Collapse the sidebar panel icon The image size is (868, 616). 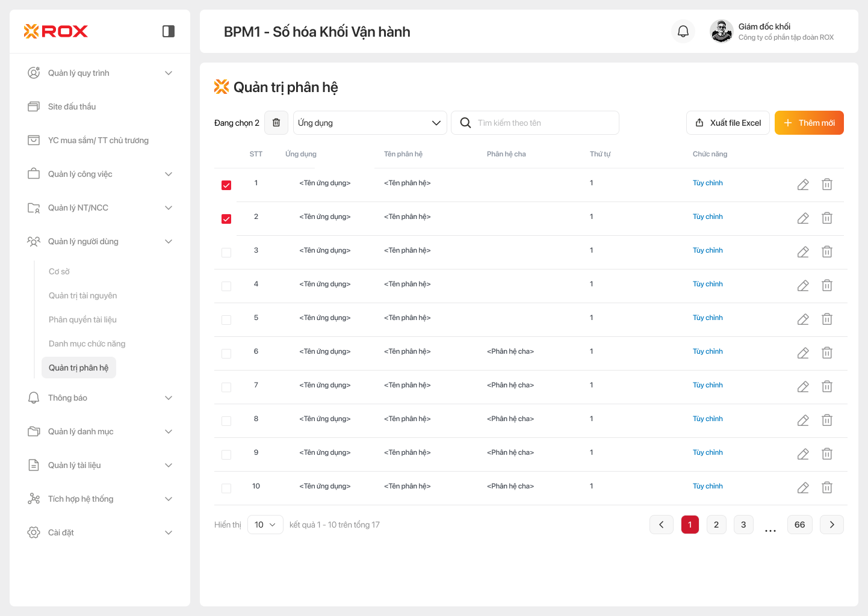click(169, 31)
